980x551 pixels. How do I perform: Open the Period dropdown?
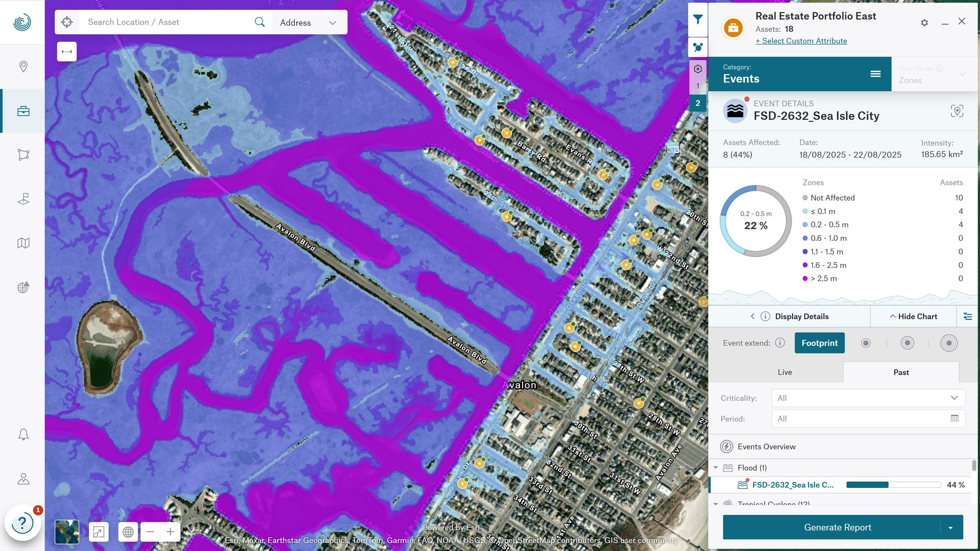coord(868,418)
